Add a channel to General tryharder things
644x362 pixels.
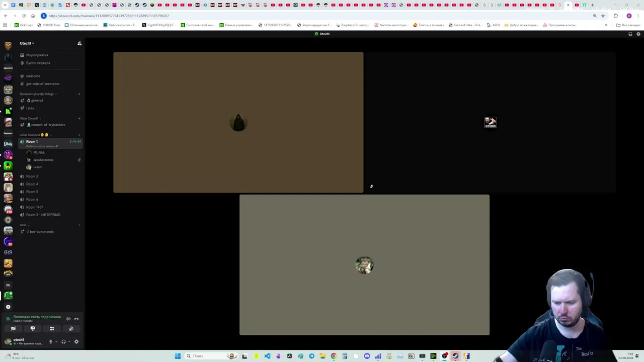[79, 94]
